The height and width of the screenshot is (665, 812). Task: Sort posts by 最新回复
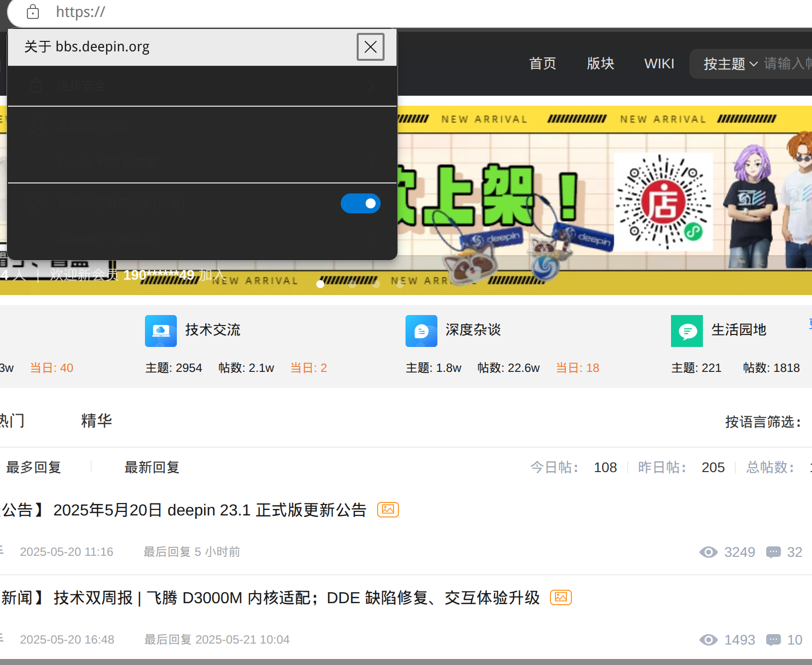click(152, 467)
